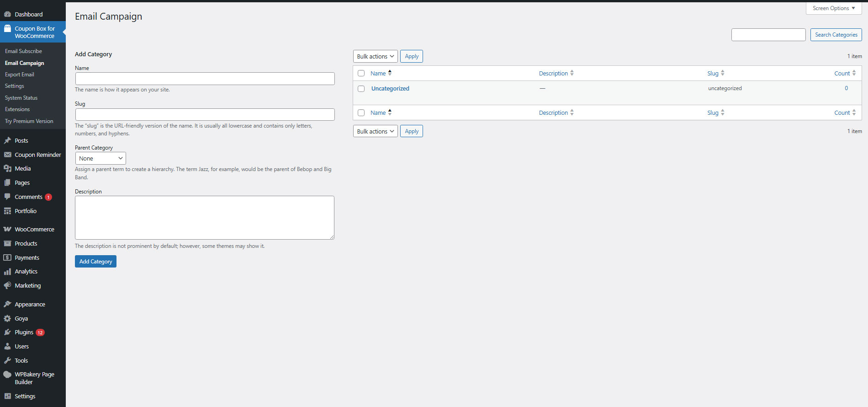Click the Slug input field
The width and height of the screenshot is (868, 407).
(x=205, y=114)
